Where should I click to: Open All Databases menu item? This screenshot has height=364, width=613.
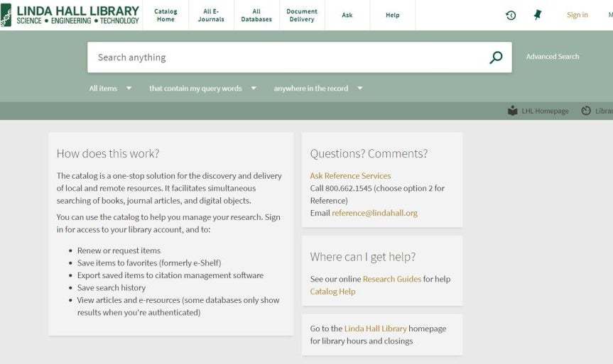point(256,15)
